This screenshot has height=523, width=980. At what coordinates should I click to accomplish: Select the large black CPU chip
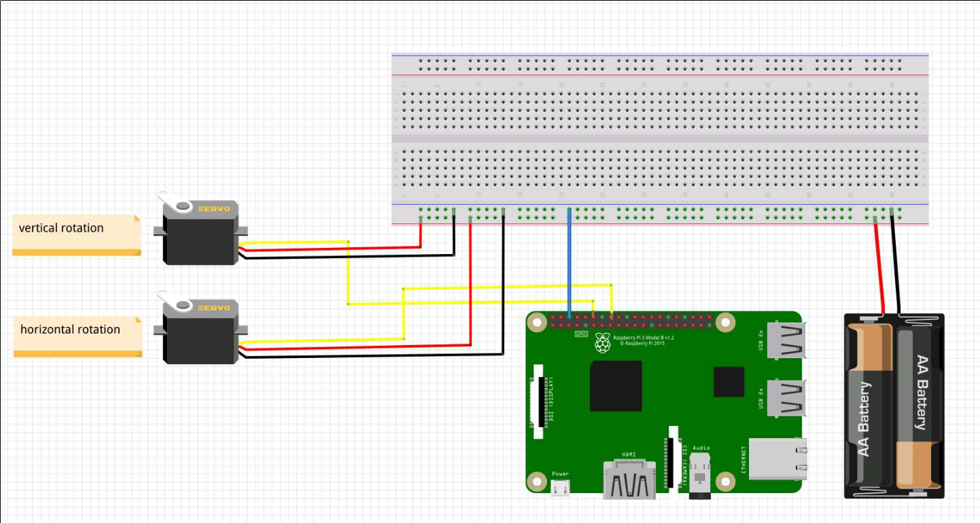pos(616,386)
